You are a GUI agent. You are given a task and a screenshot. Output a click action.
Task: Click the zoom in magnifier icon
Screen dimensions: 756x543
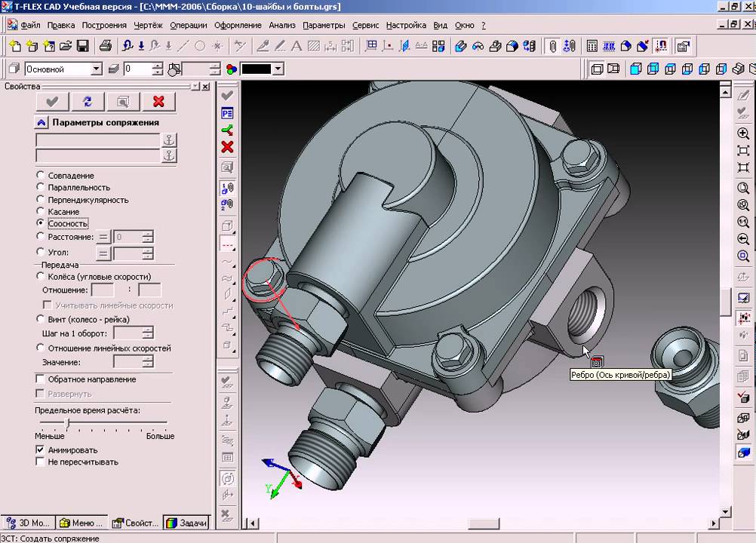coord(743,133)
